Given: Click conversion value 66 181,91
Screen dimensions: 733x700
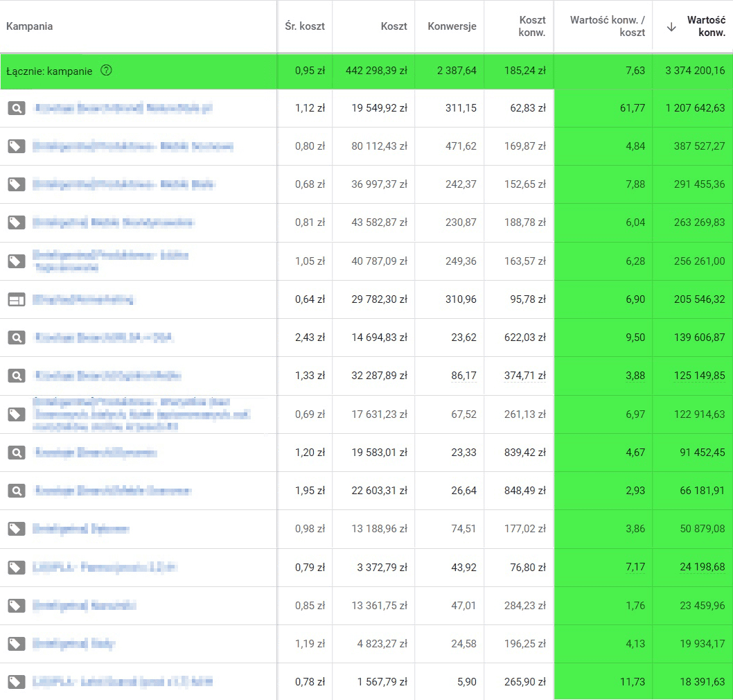Looking at the screenshot, I should coord(702,491).
